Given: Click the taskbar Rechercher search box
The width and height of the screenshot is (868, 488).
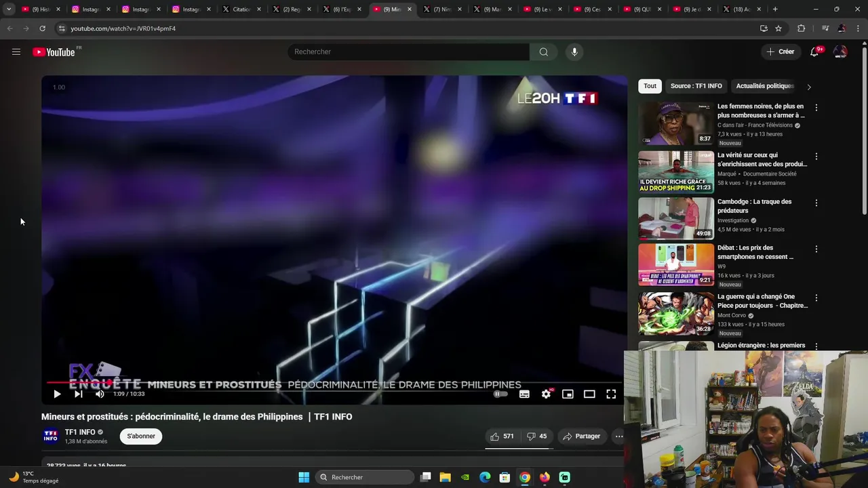Looking at the screenshot, I should 364,477.
